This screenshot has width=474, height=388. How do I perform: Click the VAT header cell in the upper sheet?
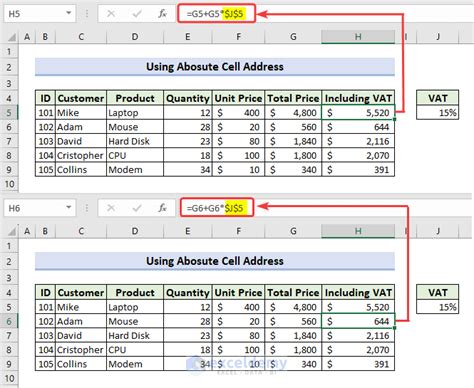[438, 98]
